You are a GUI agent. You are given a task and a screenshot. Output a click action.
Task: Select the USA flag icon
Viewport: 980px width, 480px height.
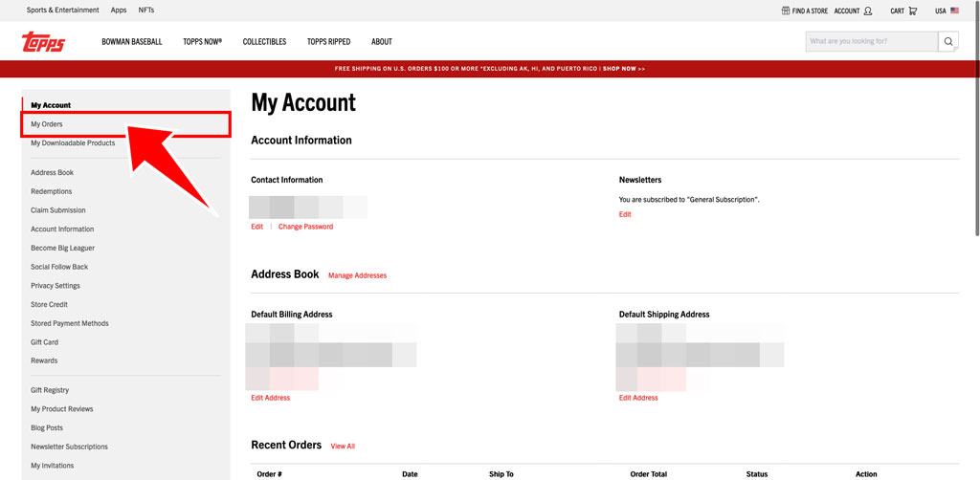click(954, 11)
